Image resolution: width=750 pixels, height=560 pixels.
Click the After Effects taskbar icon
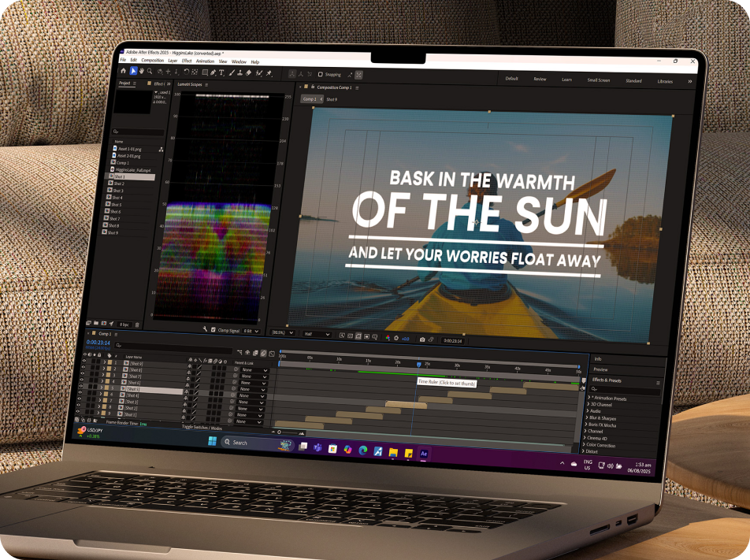click(424, 454)
